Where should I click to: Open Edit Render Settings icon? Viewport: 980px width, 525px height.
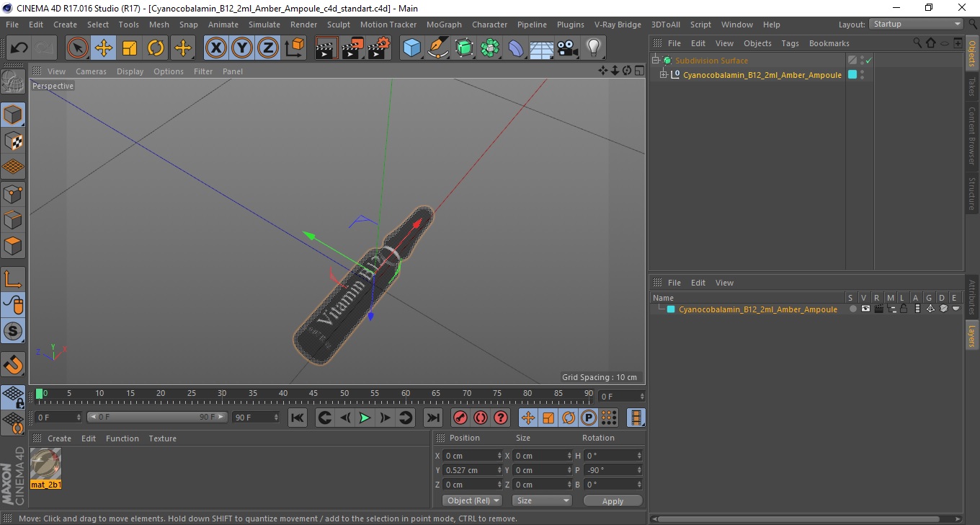coord(378,48)
